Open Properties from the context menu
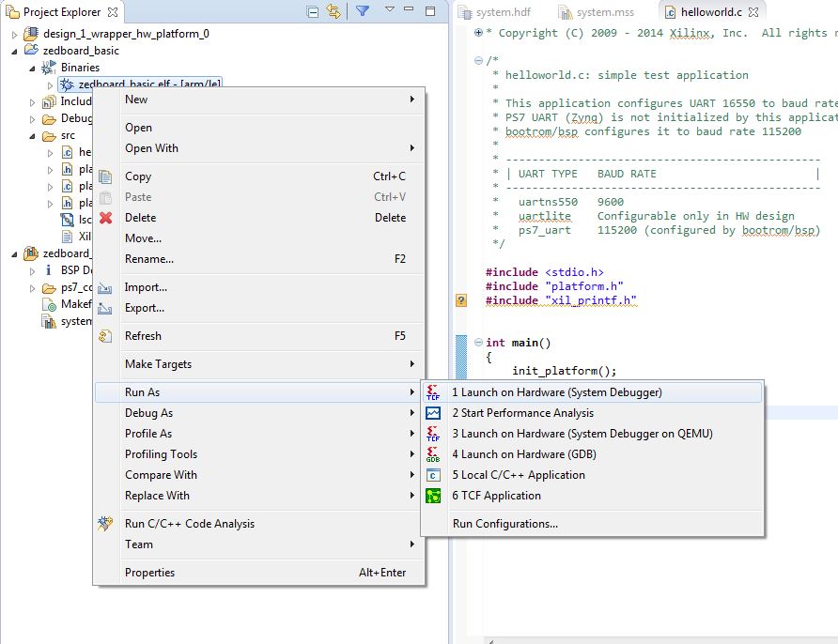The width and height of the screenshot is (838, 644). pos(259,573)
